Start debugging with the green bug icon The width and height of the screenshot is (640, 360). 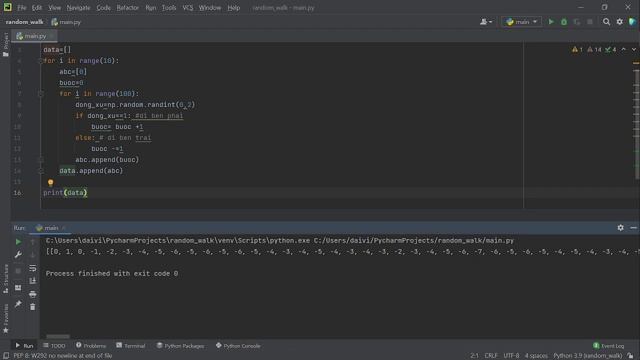pyautogui.click(x=564, y=22)
